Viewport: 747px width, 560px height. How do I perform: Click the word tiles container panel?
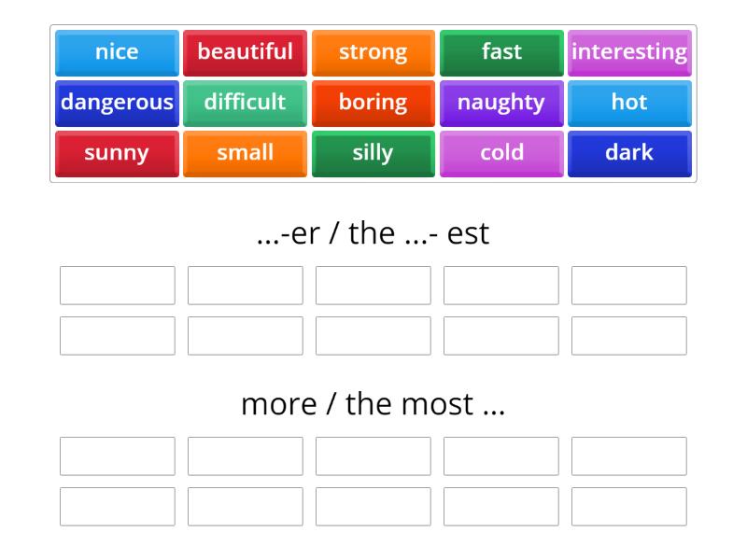tap(373, 103)
